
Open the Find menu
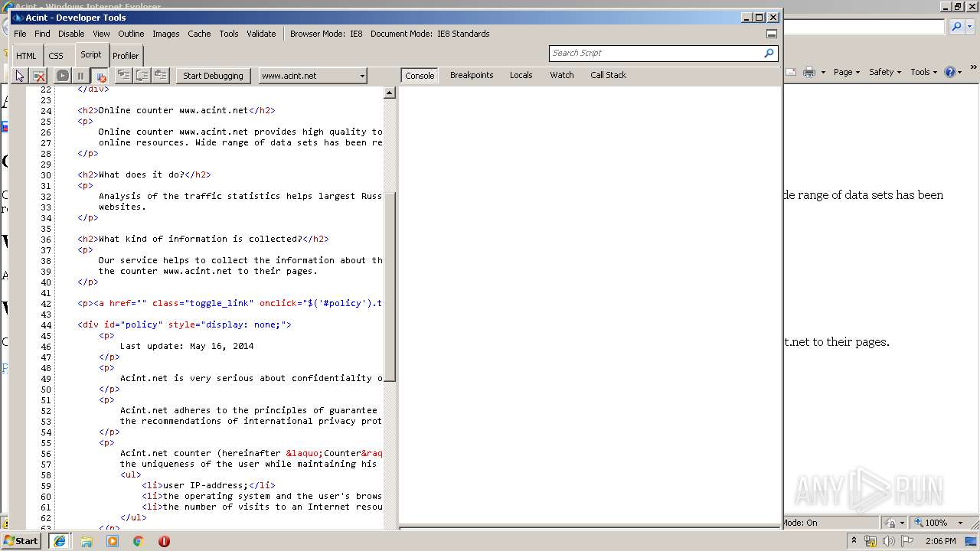point(42,34)
